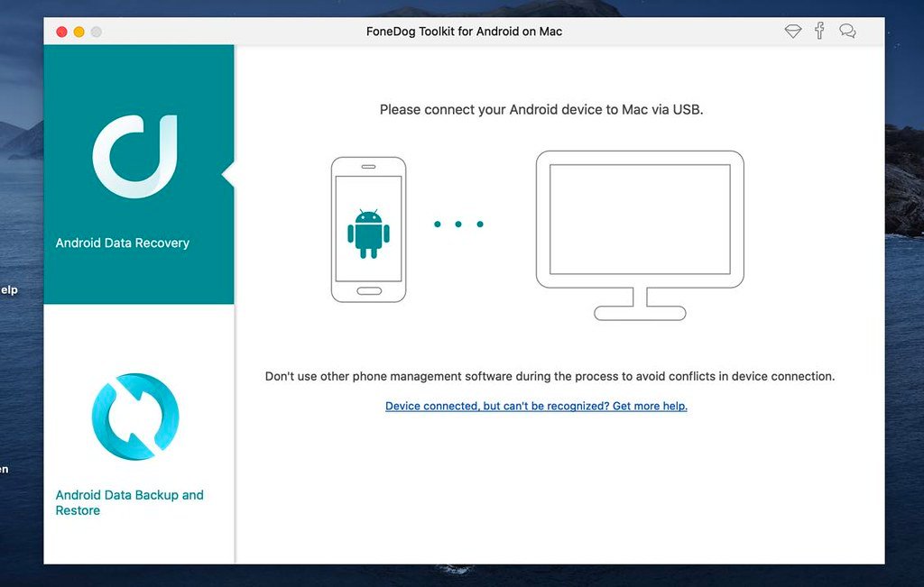This screenshot has height=587, width=924.
Task: Click the computer monitor illustration
Action: [x=640, y=235]
